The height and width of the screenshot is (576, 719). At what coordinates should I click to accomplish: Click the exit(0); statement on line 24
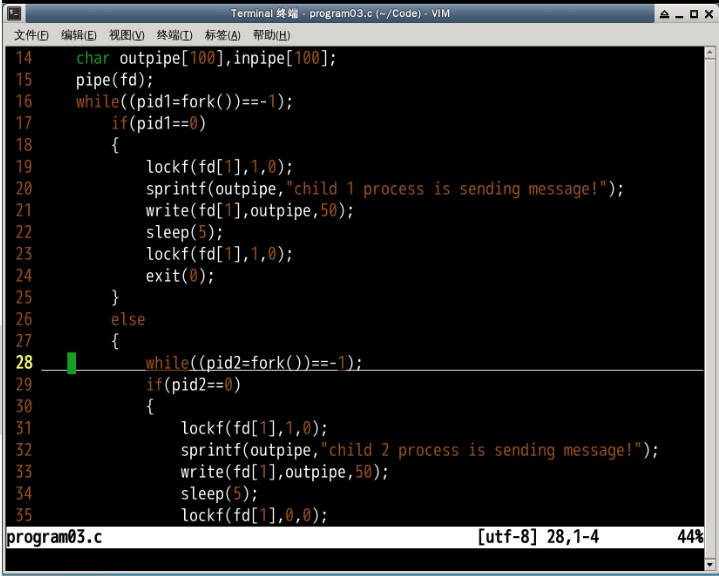tap(180, 276)
